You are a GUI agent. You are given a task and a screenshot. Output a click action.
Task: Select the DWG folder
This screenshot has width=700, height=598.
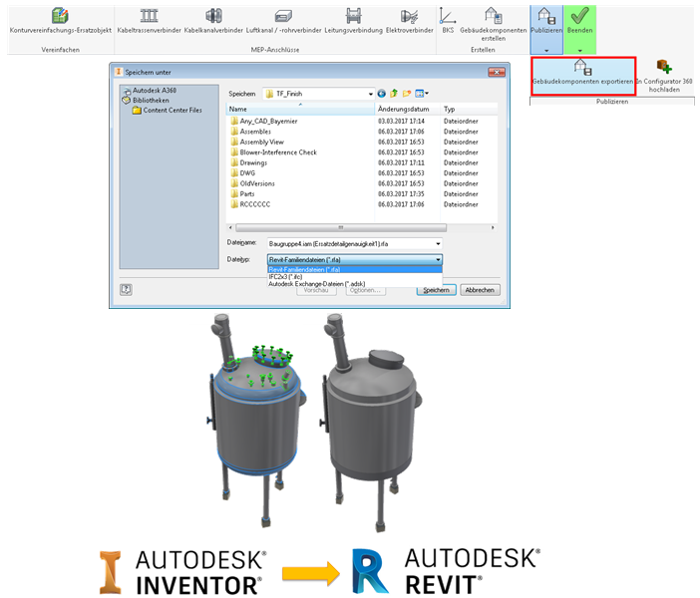[x=243, y=173]
